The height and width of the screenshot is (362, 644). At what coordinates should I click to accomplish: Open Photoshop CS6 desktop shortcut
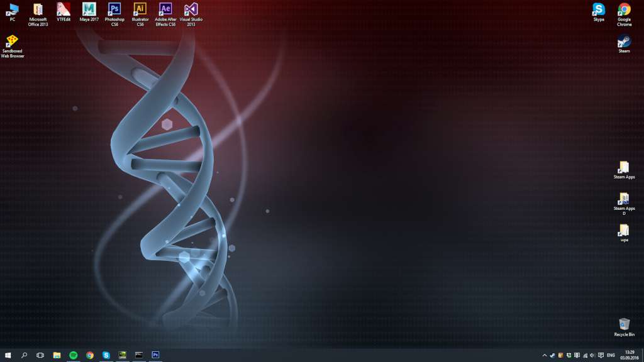point(114,11)
